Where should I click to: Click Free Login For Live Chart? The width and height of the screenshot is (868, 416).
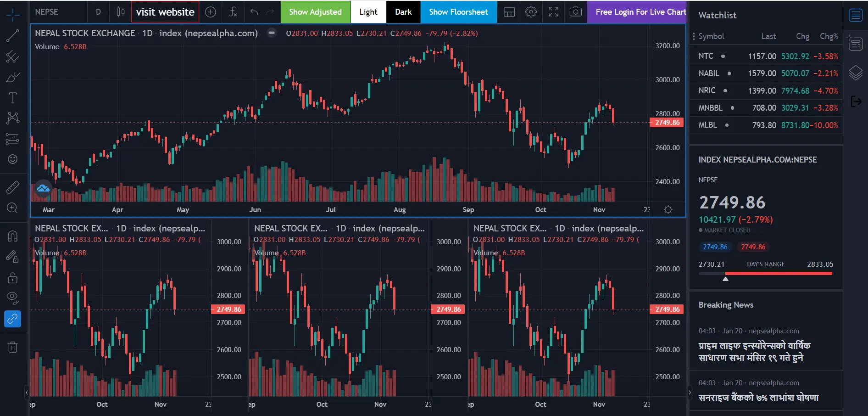pos(640,12)
